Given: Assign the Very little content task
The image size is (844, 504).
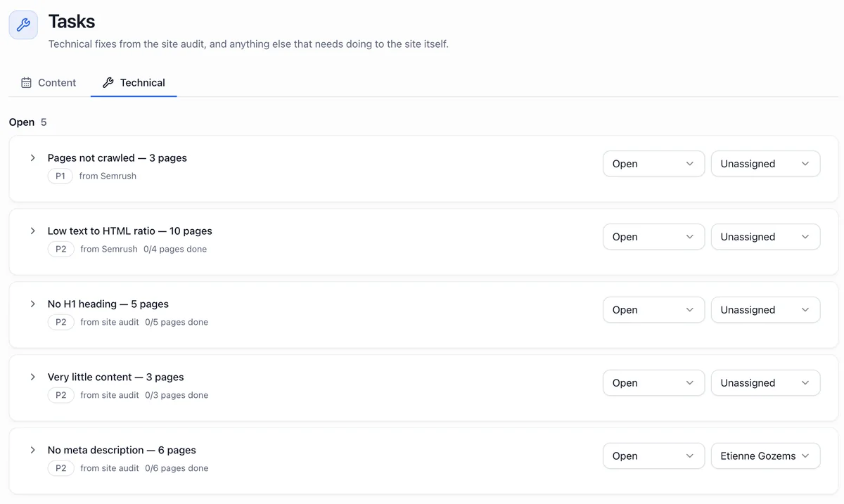Looking at the screenshot, I should coord(765,383).
